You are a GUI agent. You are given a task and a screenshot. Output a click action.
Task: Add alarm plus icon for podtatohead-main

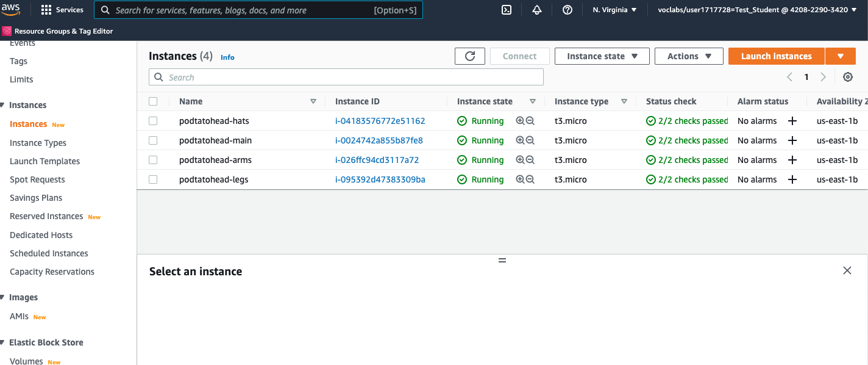pos(792,140)
